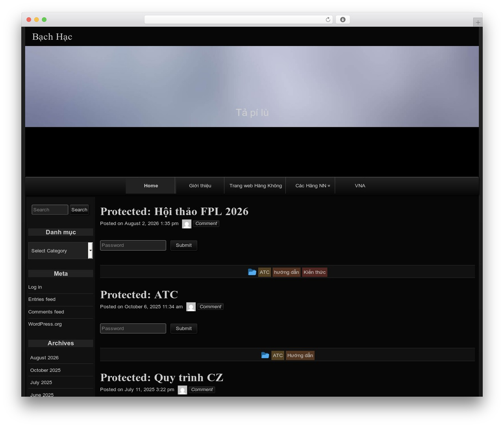Submit password for Protected: ATC post
The height and width of the screenshot is (427, 504).
click(x=183, y=329)
